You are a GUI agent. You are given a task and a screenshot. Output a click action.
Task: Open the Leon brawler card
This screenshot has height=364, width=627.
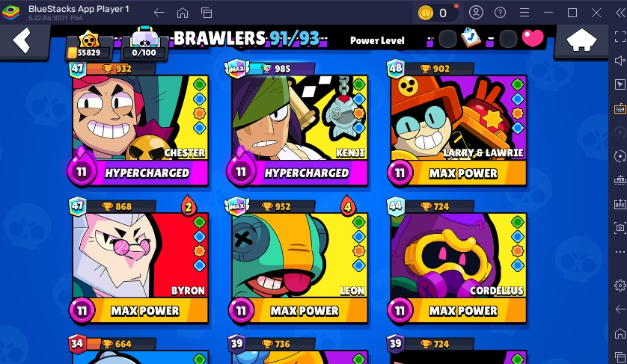pyautogui.click(x=298, y=262)
